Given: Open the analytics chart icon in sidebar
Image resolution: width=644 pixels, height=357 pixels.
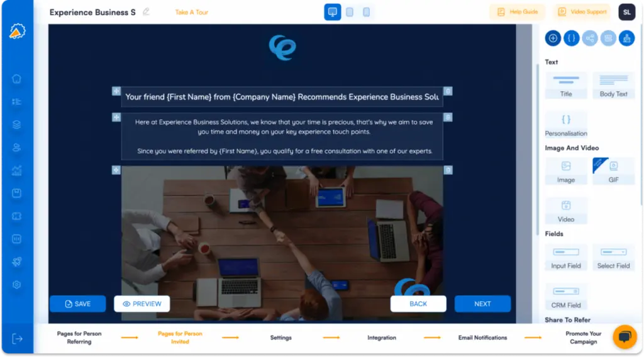Looking at the screenshot, I should click(17, 170).
